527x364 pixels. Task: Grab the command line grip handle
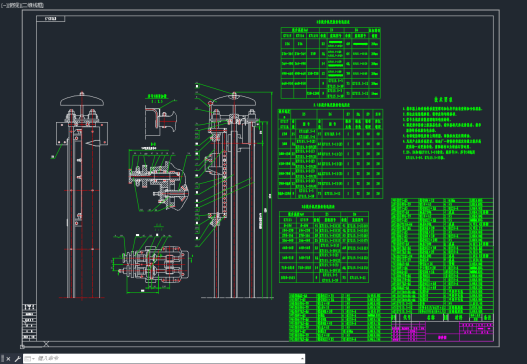pyautogui.click(x=3, y=359)
